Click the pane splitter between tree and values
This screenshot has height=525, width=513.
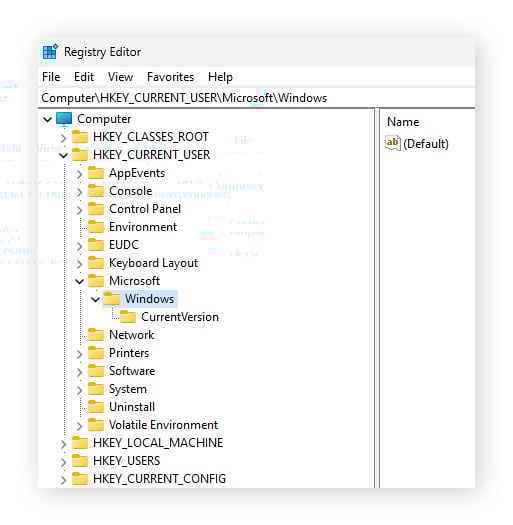point(377,298)
